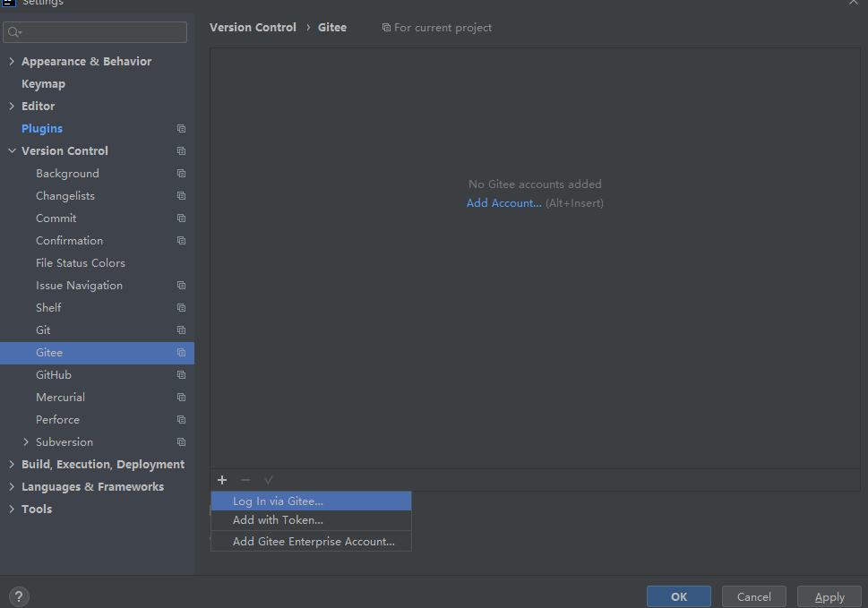The height and width of the screenshot is (608, 868).
Task: Select File Status Colors item
Action: click(81, 263)
